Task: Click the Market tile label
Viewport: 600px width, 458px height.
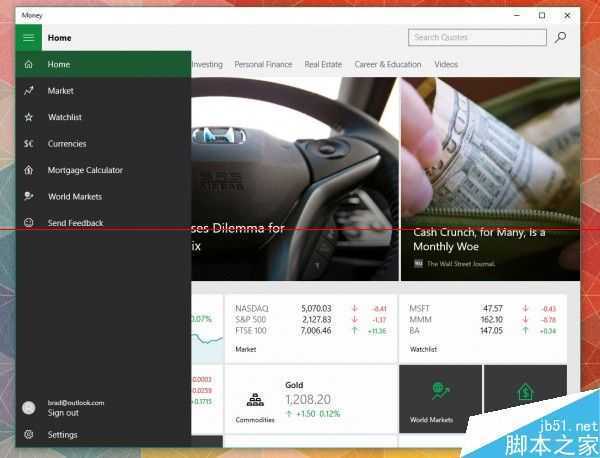Action: click(246, 349)
